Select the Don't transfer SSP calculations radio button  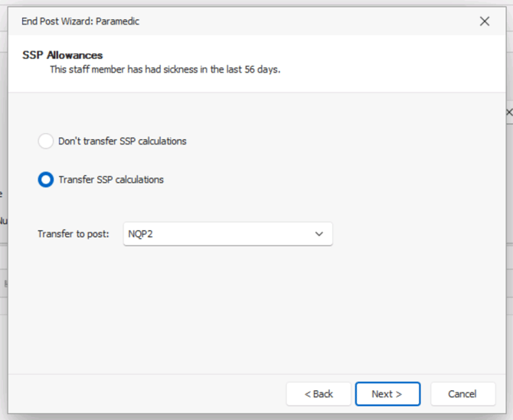46,142
